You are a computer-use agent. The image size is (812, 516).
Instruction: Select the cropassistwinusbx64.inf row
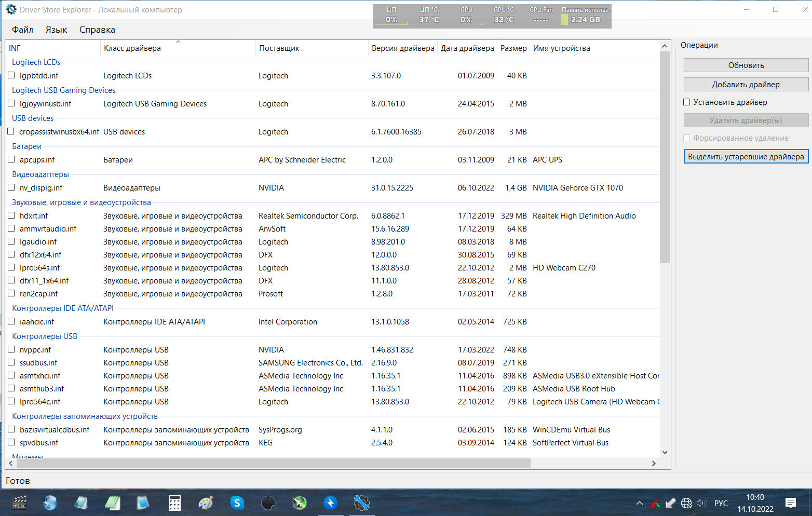pos(332,132)
